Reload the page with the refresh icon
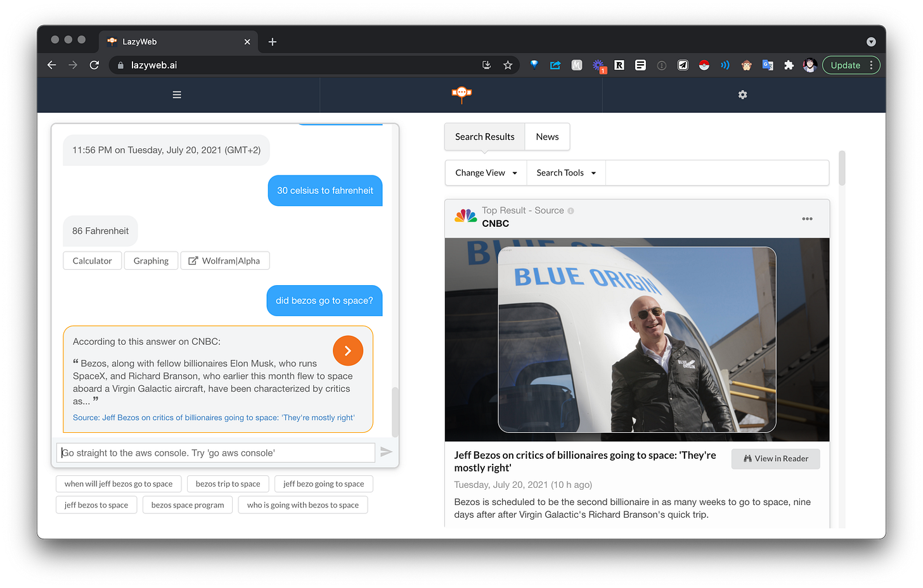This screenshot has width=923, height=588. click(94, 65)
